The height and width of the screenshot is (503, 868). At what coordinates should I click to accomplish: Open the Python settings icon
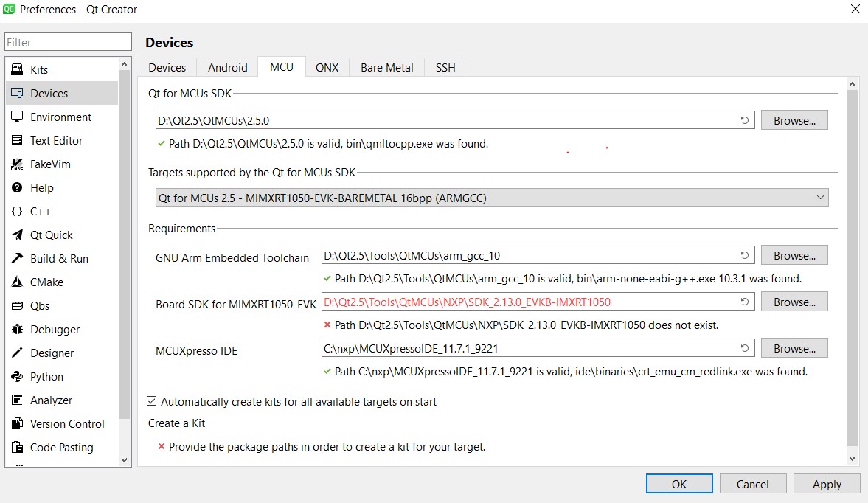(17, 376)
